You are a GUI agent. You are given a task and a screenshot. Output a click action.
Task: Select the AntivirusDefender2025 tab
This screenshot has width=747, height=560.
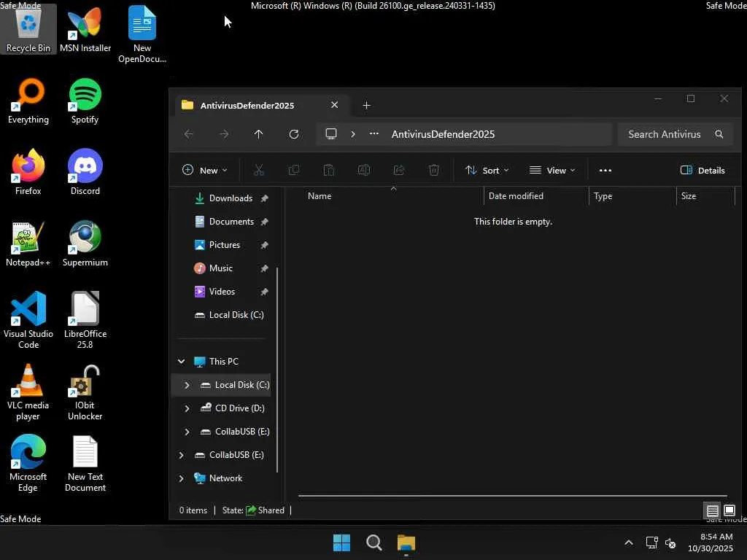click(248, 106)
